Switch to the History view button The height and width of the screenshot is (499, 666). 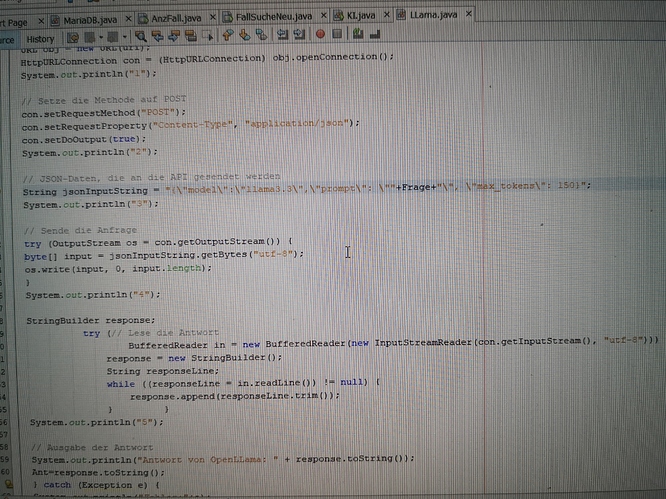click(x=40, y=39)
